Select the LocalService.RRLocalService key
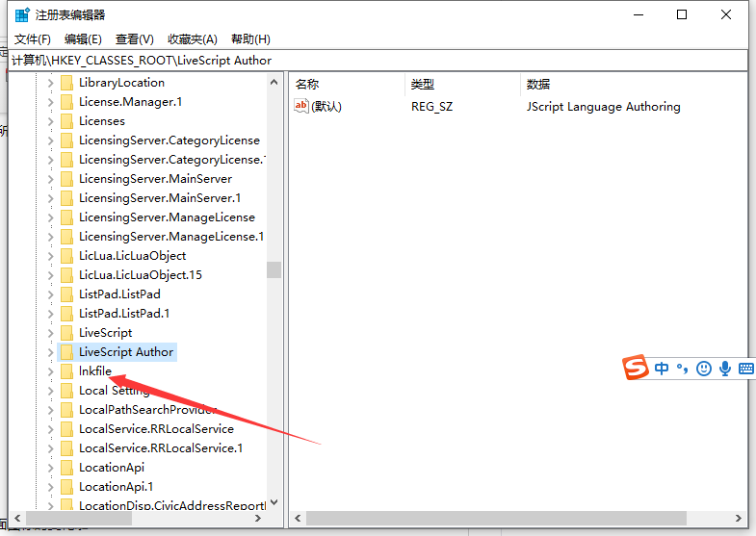 tap(156, 429)
